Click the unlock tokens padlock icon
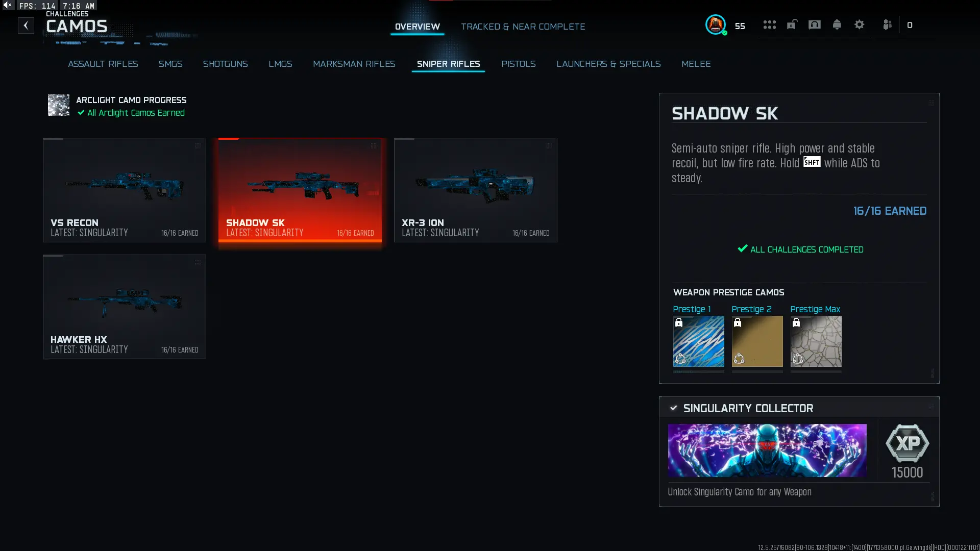The height and width of the screenshot is (551, 980). coord(792,24)
